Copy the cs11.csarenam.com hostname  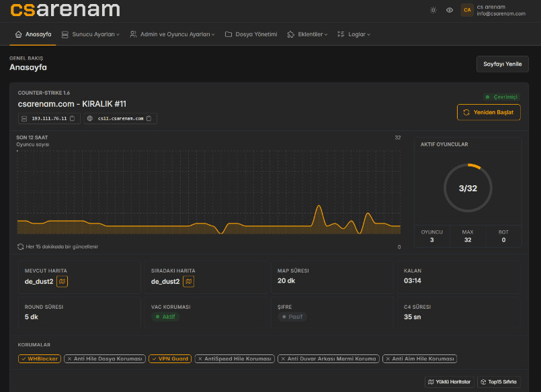coord(149,119)
